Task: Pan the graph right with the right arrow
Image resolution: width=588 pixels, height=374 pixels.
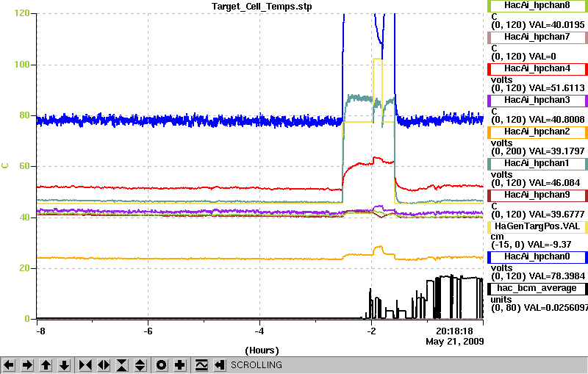Action: pos(27,364)
